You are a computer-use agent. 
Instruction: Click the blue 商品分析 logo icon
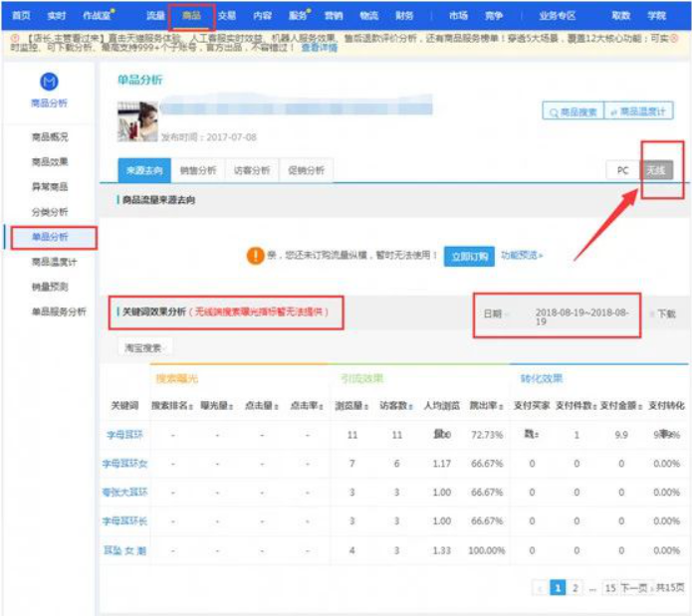[50, 82]
